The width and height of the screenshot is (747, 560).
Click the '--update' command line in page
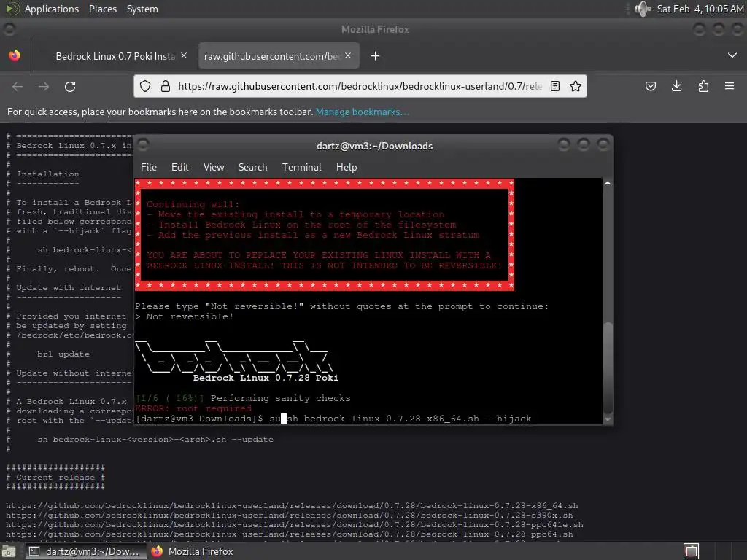pos(155,440)
